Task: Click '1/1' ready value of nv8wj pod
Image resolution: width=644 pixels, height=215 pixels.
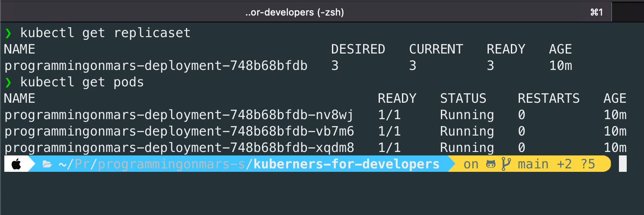Action: pyautogui.click(x=389, y=115)
